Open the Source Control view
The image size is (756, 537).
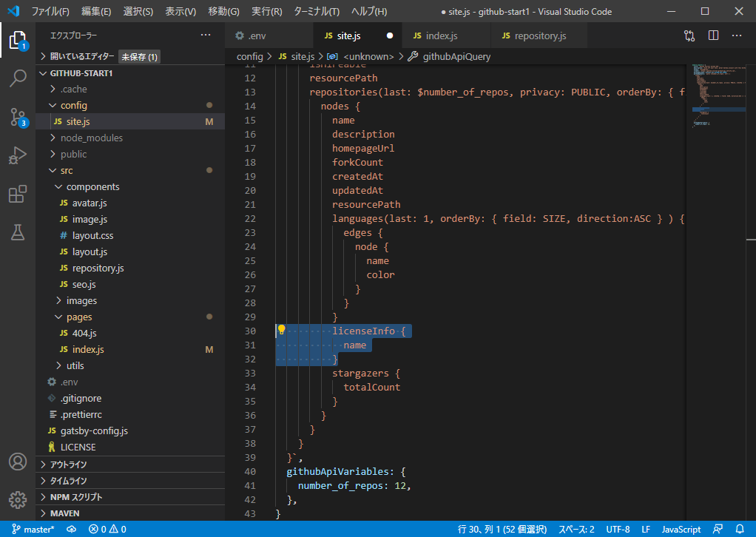coord(18,117)
